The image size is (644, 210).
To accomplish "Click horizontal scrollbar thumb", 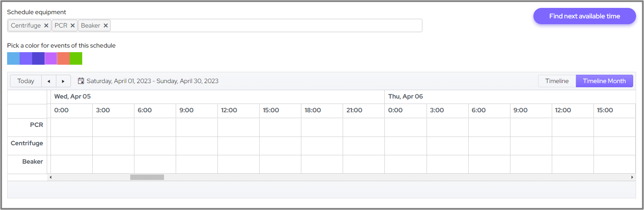I will [147, 177].
